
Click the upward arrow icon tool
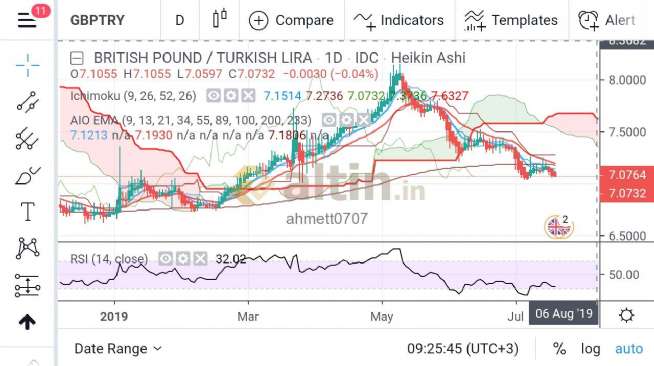[x=27, y=322]
